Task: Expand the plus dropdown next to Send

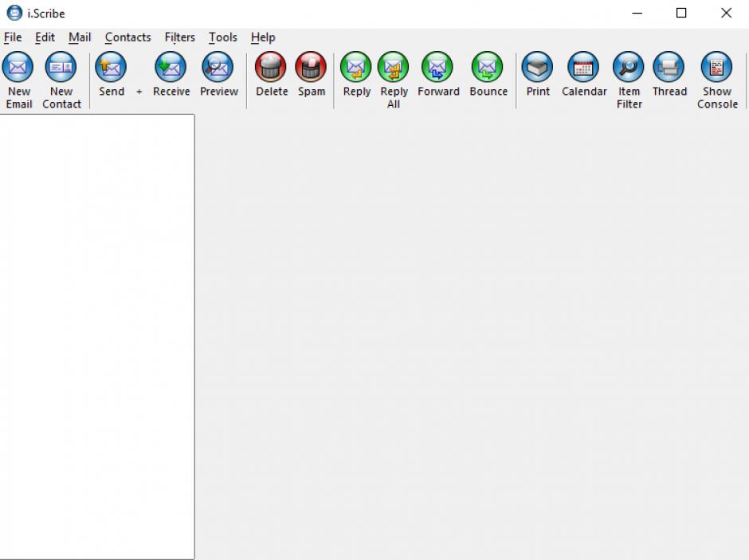Action: [x=139, y=92]
